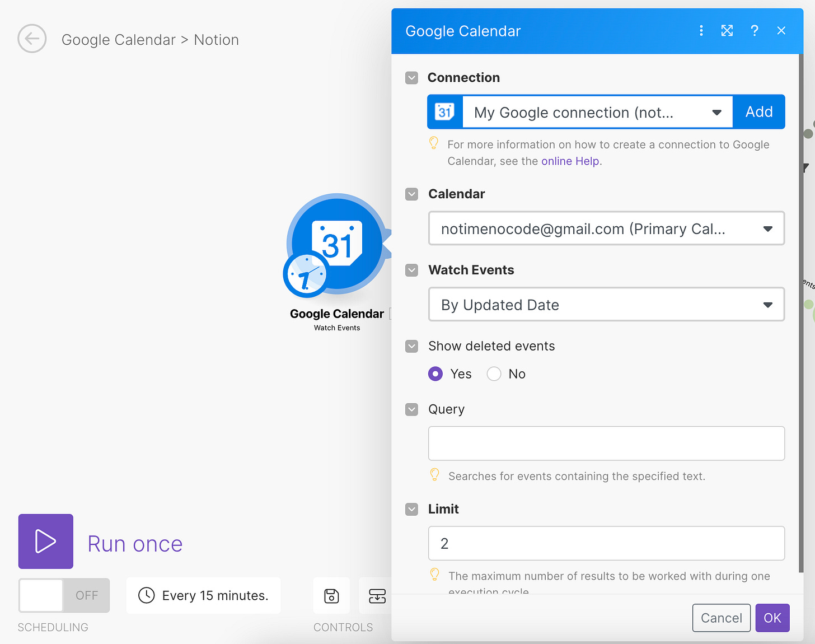Confirm with the OK button
This screenshot has height=644, width=815.
pyautogui.click(x=772, y=618)
